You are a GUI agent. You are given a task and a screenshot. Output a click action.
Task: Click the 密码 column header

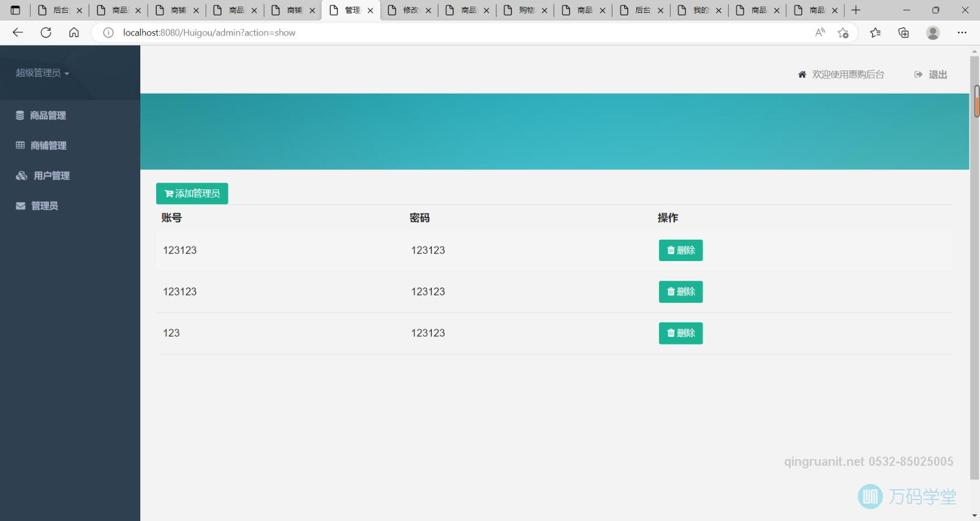[x=420, y=218]
